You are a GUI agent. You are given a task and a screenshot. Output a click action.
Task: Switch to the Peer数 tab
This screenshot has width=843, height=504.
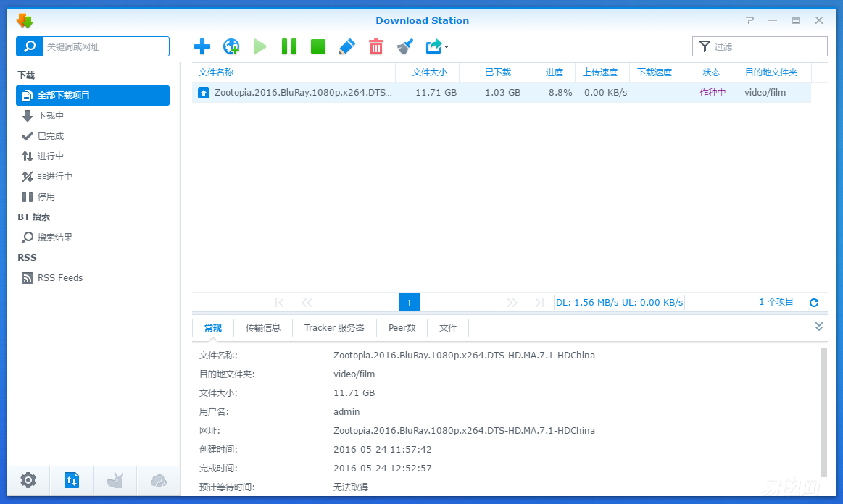coord(402,328)
